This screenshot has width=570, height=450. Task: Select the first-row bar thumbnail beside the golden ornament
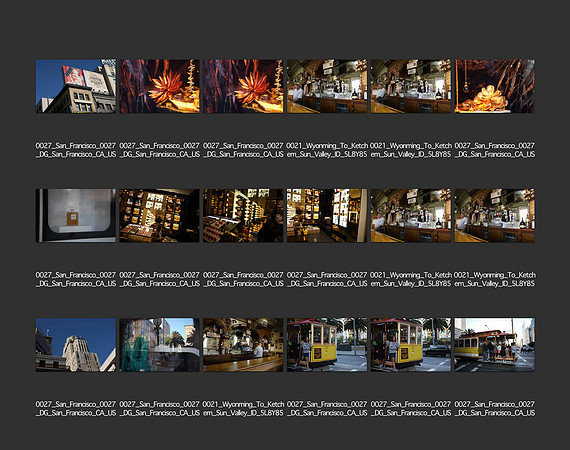[411, 86]
